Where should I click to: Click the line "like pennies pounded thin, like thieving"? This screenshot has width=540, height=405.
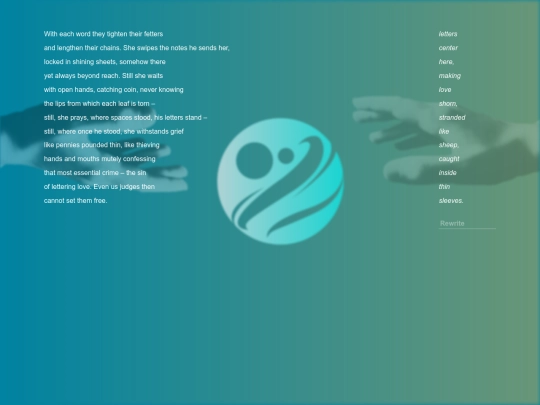point(102,145)
